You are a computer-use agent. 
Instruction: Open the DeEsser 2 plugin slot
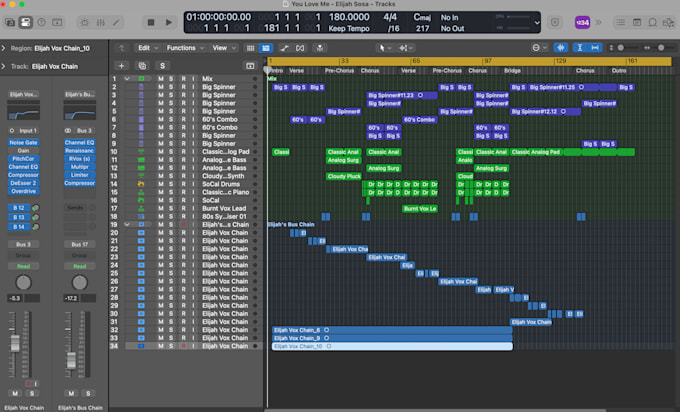click(23, 183)
